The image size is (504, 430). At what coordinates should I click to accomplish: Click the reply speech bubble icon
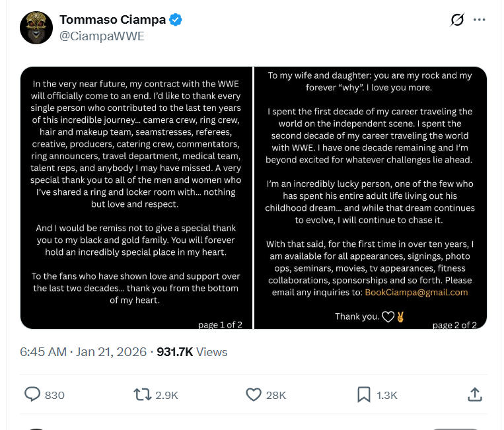32,394
